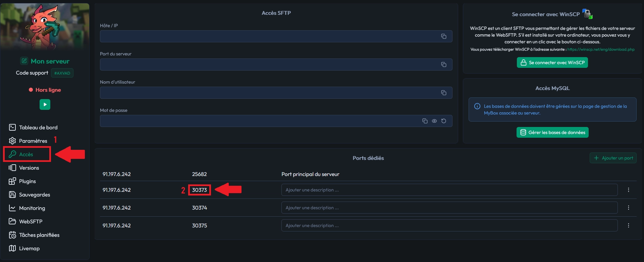Click the edit icon beside Mon serveur
644x262 pixels.
24,61
